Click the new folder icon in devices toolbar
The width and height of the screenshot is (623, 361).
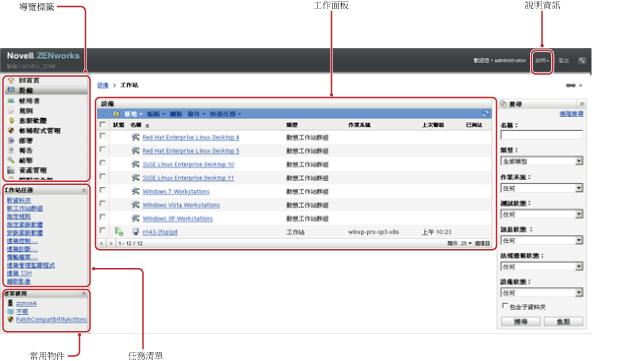pyautogui.click(x=116, y=114)
